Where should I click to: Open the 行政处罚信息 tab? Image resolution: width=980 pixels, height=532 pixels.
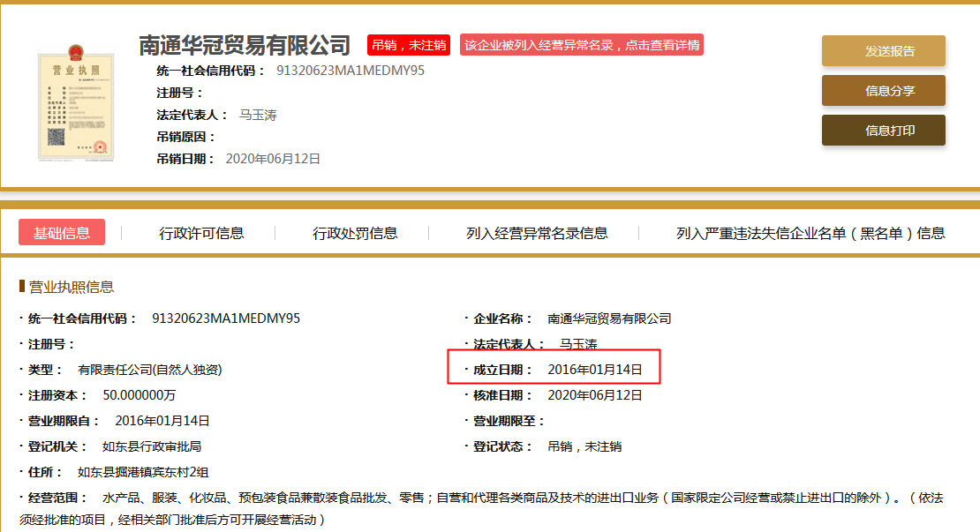pyautogui.click(x=357, y=232)
